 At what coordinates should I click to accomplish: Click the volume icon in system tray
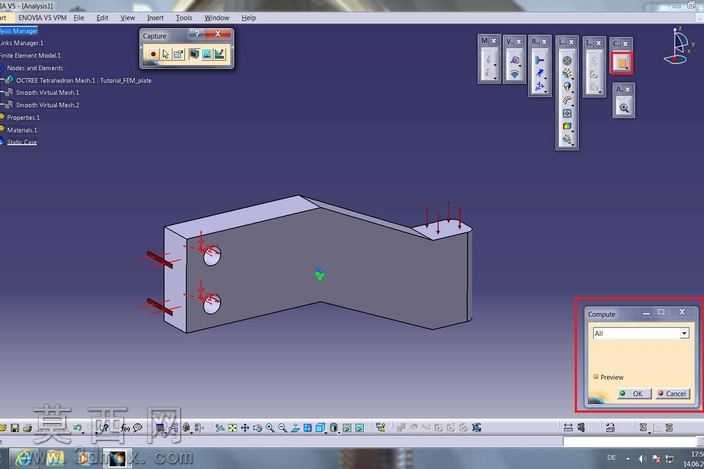(641, 458)
